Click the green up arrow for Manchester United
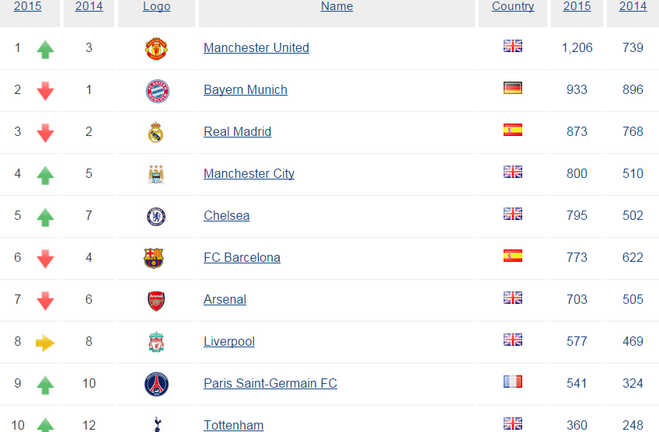Image resolution: width=659 pixels, height=432 pixels. pyautogui.click(x=45, y=50)
